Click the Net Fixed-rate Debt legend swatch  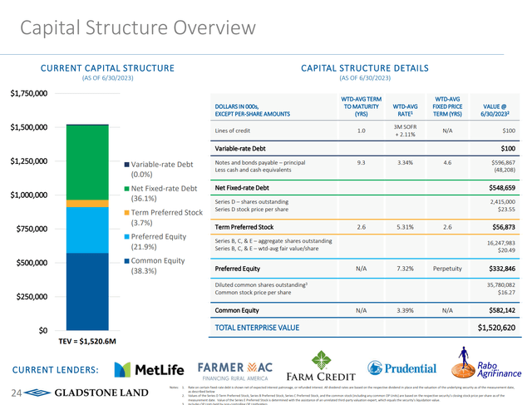click(127, 189)
